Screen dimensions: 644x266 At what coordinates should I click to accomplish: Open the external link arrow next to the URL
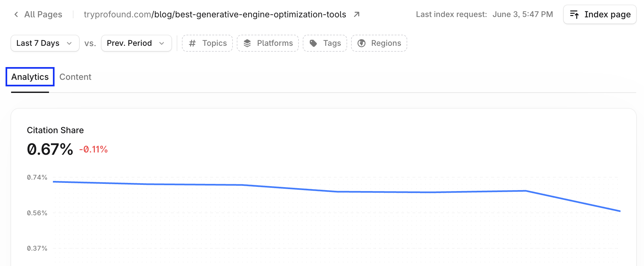(357, 14)
